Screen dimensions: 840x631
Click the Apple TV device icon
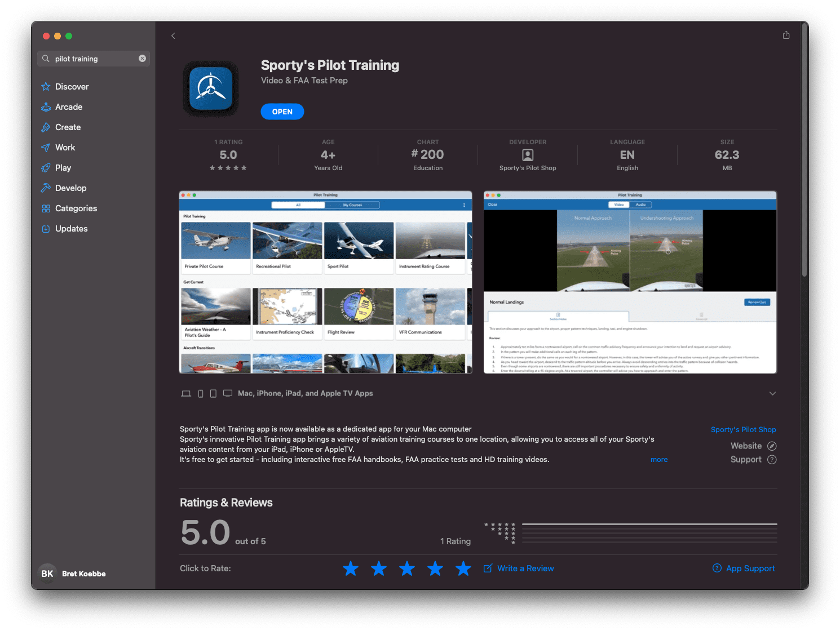coord(228,393)
